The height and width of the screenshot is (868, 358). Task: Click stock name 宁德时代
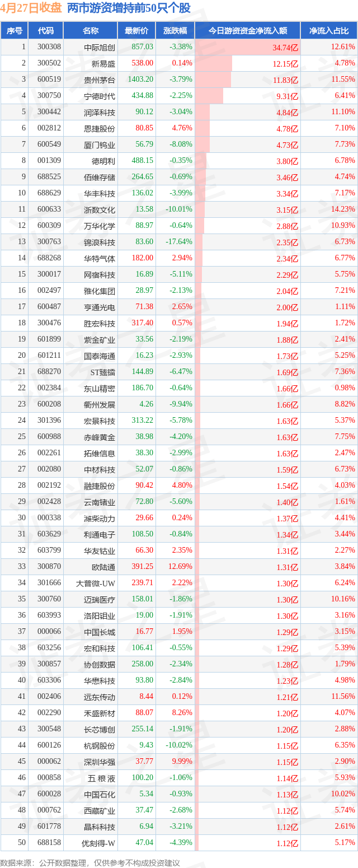[100, 96]
